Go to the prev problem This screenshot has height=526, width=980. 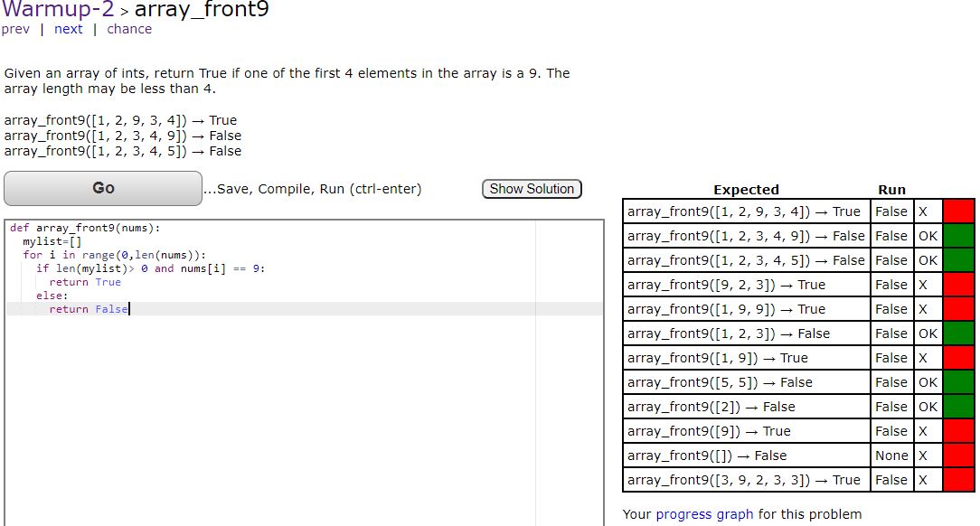point(15,29)
